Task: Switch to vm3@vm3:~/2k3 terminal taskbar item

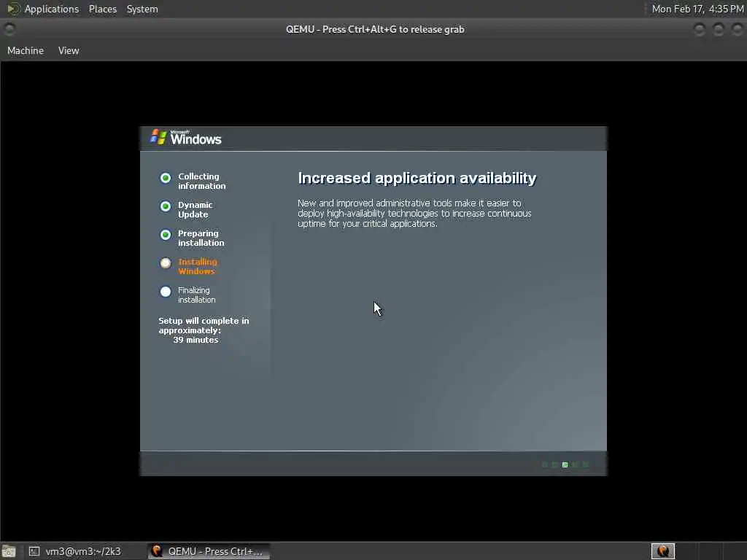Action: (75, 551)
